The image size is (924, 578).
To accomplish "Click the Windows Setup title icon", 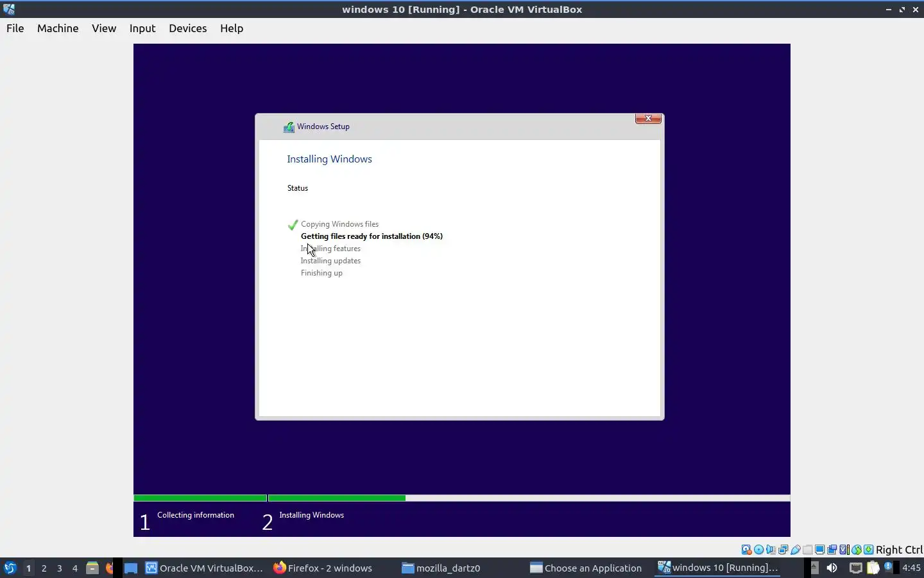I will click(x=289, y=127).
